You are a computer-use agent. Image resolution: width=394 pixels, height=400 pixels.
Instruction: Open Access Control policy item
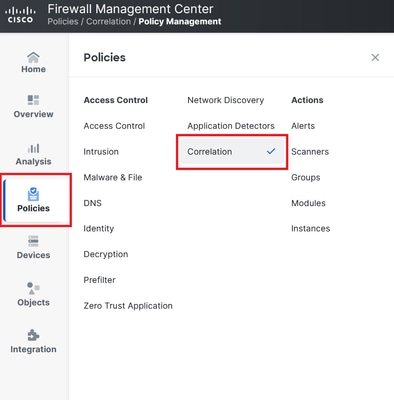pos(114,126)
